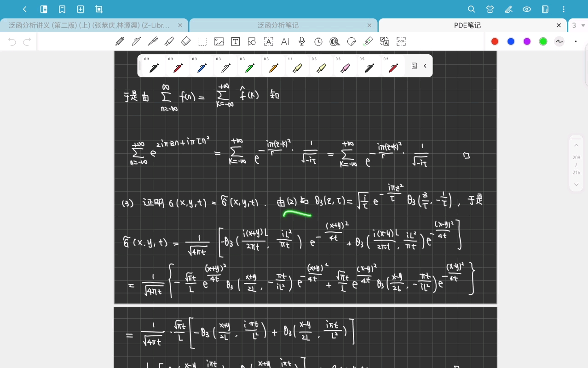This screenshot has height=368, width=588.
Task: Open the page outline sidebar icon
Action: coord(44,9)
